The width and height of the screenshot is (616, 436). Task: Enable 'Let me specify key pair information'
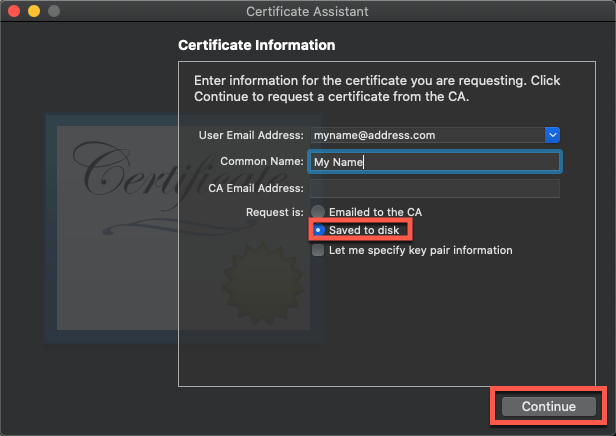click(x=318, y=250)
